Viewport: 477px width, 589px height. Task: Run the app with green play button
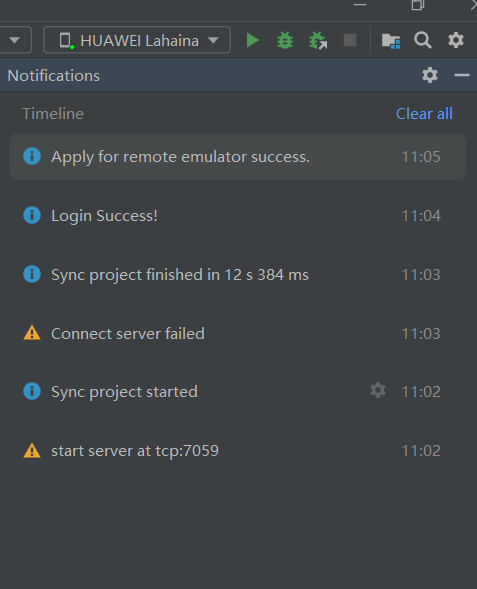click(253, 40)
